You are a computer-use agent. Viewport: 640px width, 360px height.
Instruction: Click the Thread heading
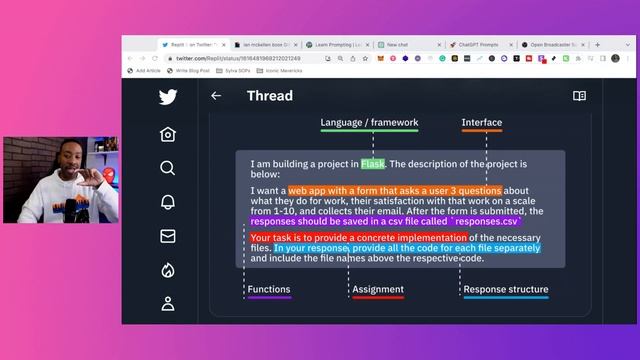pos(270,96)
